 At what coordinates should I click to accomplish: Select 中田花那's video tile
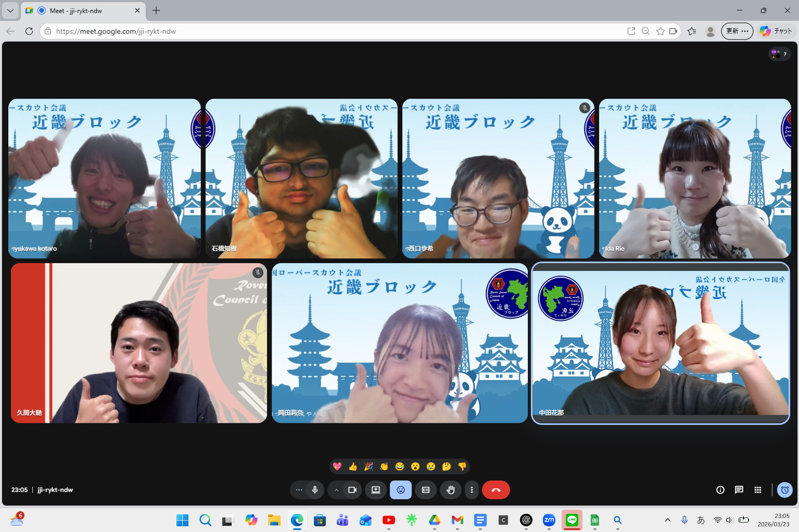pyautogui.click(x=660, y=343)
